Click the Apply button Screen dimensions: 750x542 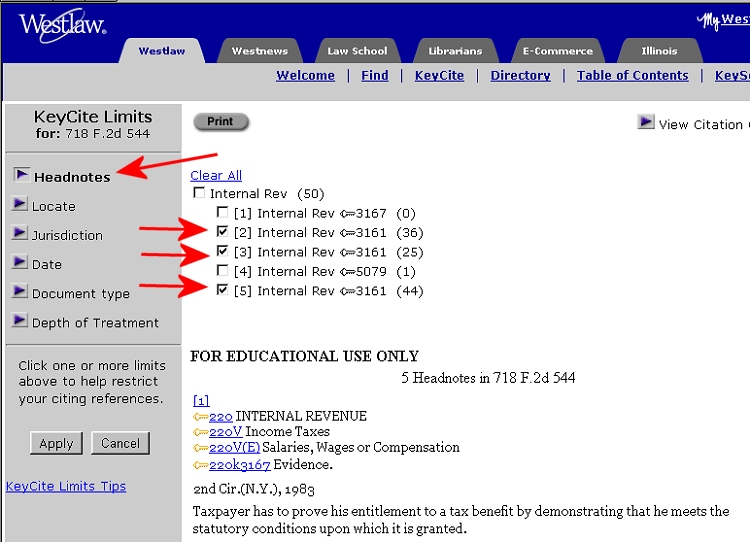tap(56, 443)
